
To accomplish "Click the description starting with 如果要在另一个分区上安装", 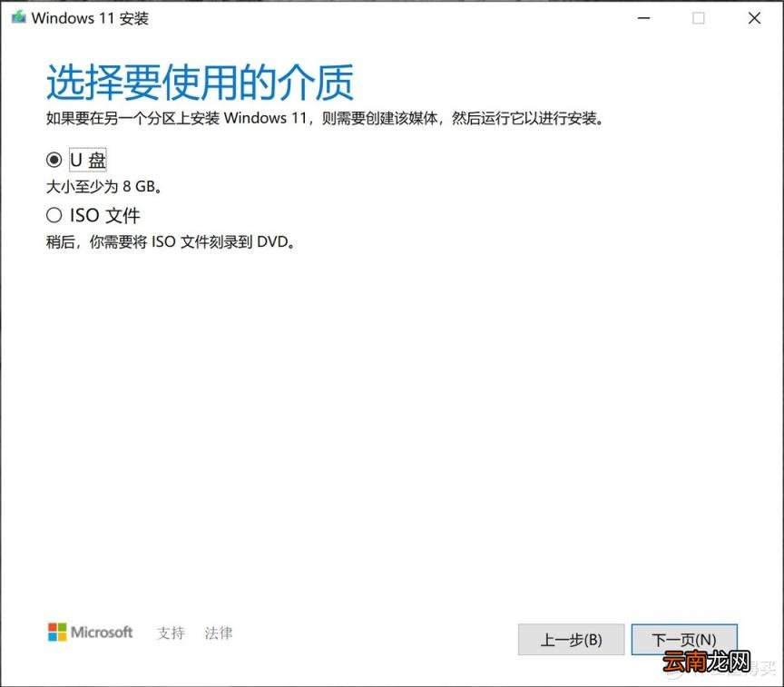I will pos(325,119).
